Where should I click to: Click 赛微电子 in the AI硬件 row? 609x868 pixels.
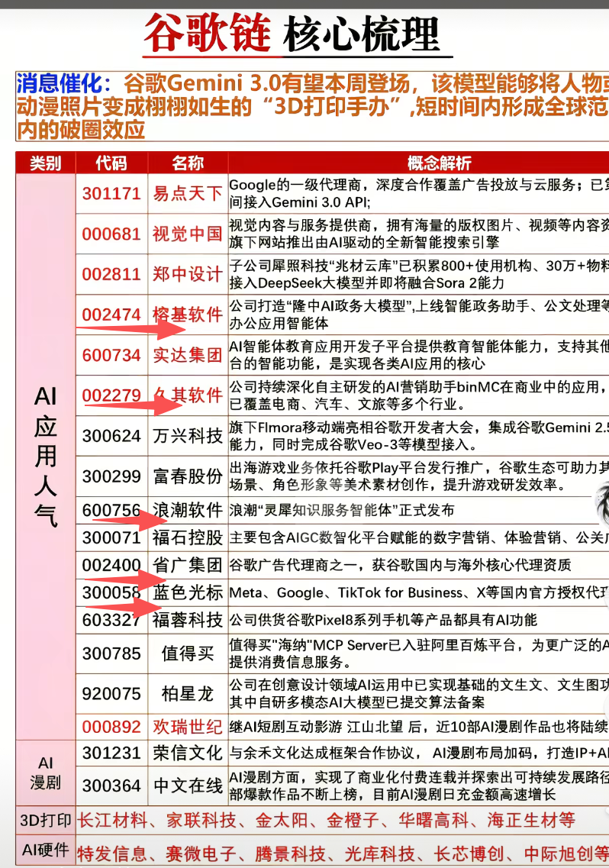tap(201, 853)
